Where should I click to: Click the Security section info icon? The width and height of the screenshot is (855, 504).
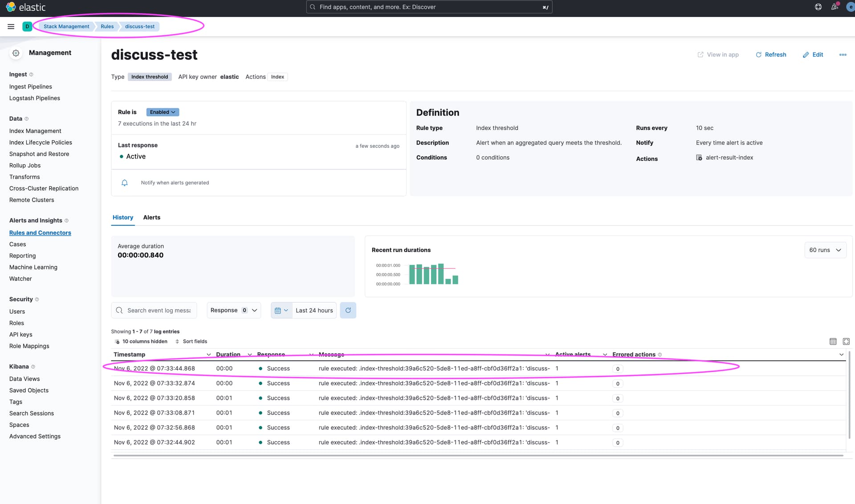click(37, 300)
